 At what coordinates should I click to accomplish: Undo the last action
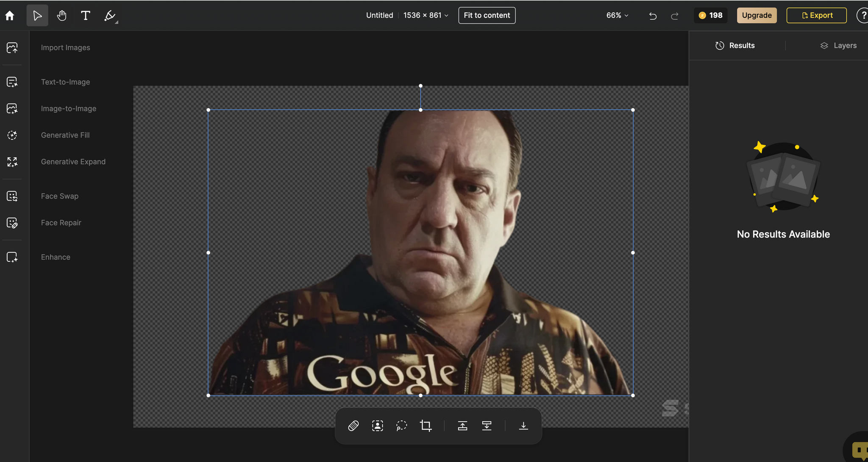click(653, 16)
